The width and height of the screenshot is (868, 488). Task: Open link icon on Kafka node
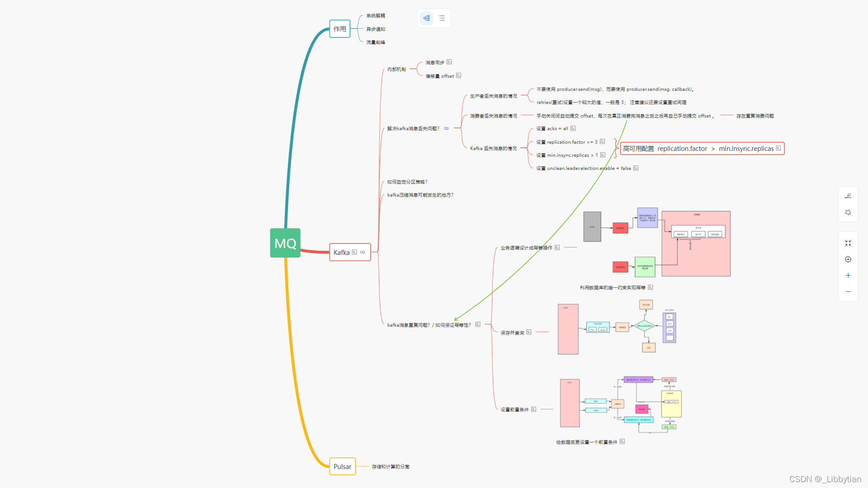(x=363, y=252)
